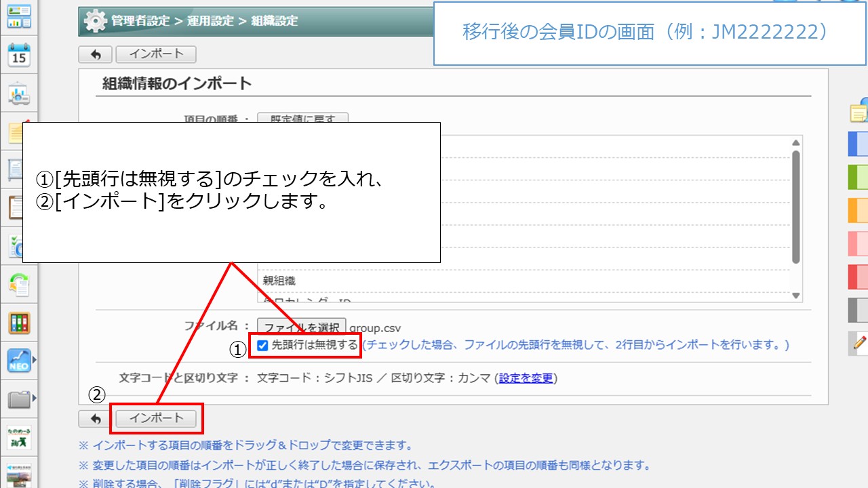Select the blue sticky tab
Image resolution: width=868 pixels, height=488 pixels.
pyautogui.click(x=859, y=144)
